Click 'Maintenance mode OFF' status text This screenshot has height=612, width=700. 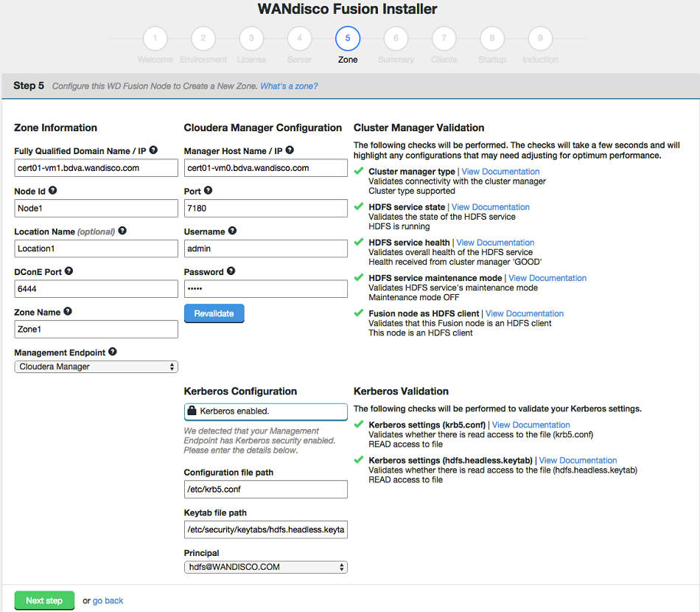click(x=414, y=297)
